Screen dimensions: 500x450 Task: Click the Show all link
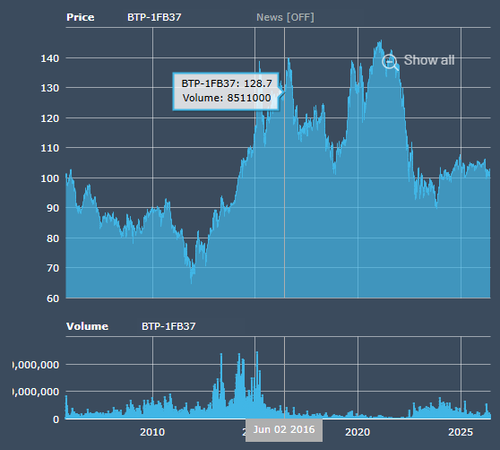point(429,60)
